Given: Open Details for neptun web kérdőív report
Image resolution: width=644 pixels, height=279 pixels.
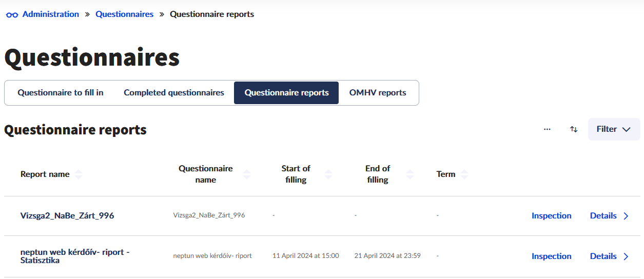Looking at the screenshot, I should click(x=603, y=256).
